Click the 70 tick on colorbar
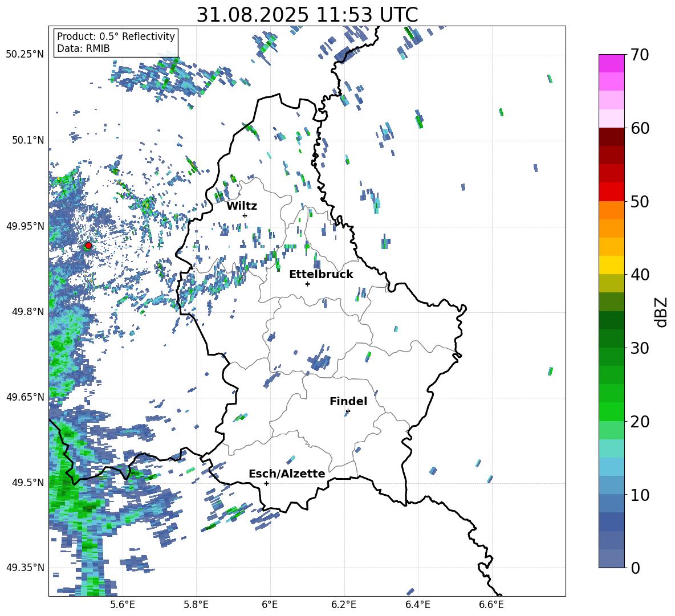This screenshot has height=616, width=675. click(x=639, y=55)
